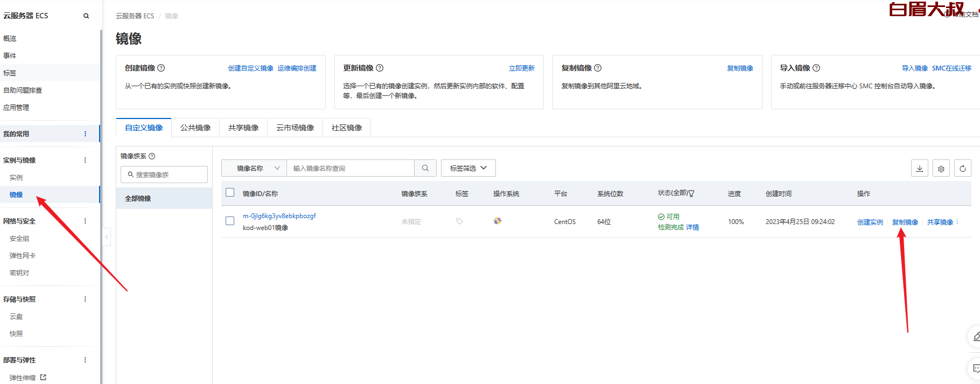Click the OS icon in kod-web01 row
Viewport: 980px width, 384px height.
(x=498, y=221)
